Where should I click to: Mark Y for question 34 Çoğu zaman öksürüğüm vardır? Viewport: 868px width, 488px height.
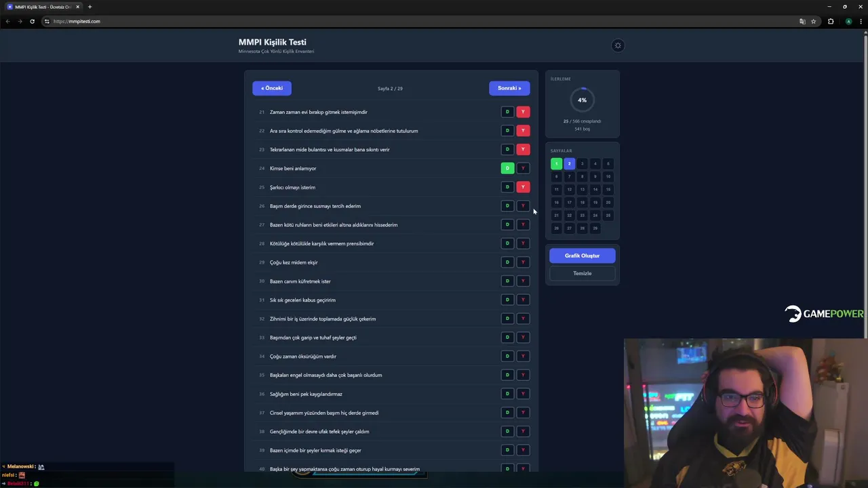523,357
